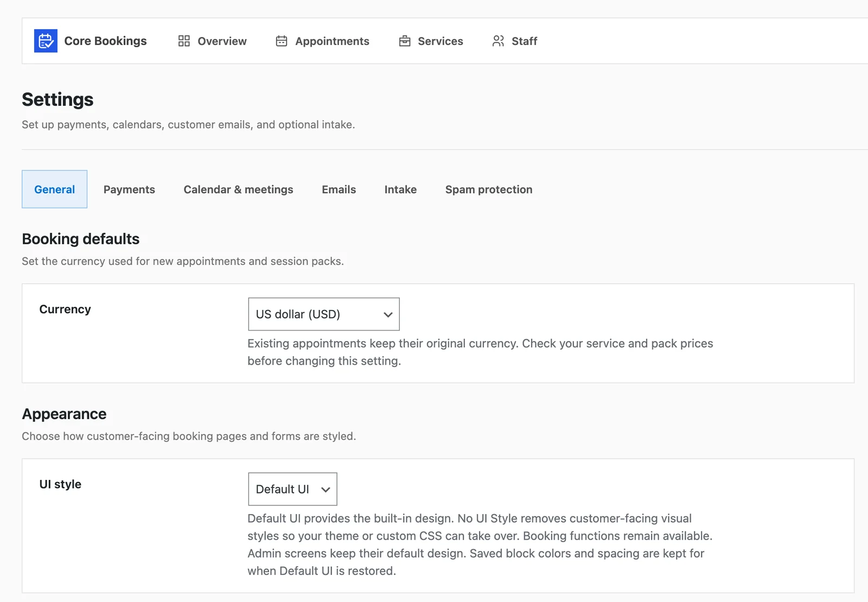Click the Core Bookings calendar logo icon

pos(46,41)
